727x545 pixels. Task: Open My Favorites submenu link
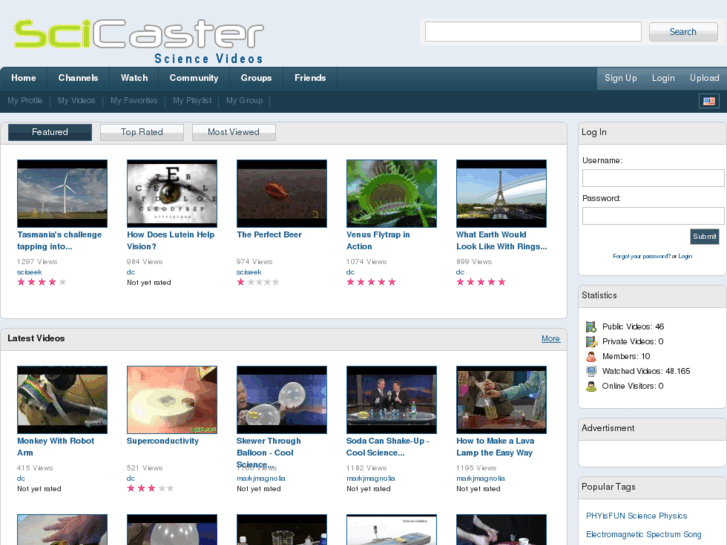tap(134, 100)
